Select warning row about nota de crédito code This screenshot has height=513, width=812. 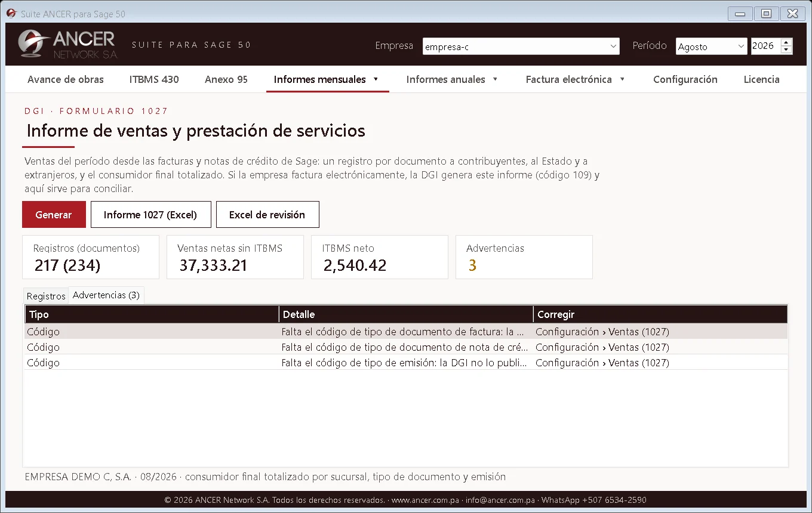point(406,347)
